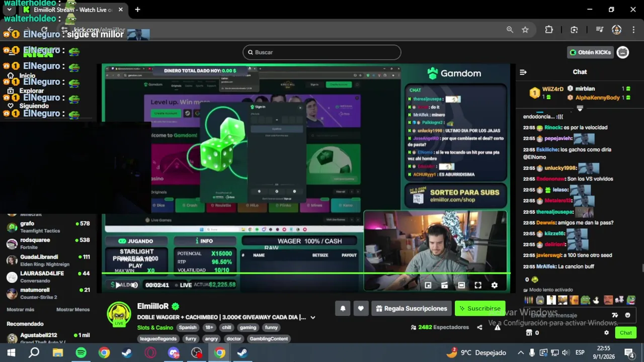The image size is (644, 362).
Task: Turn on notifications bell for ElmiilloR
Action: pyautogui.click(x=343, y=309)
